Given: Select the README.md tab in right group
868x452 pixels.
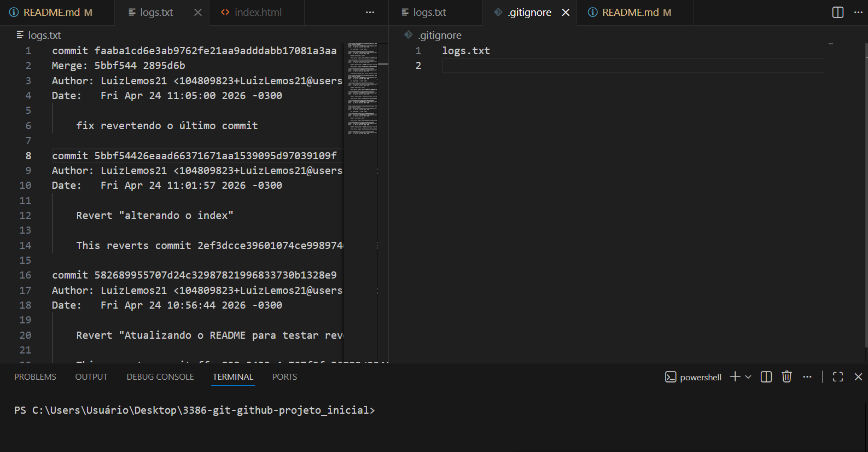Looking at the screenshot, I should tap(630, 12).
